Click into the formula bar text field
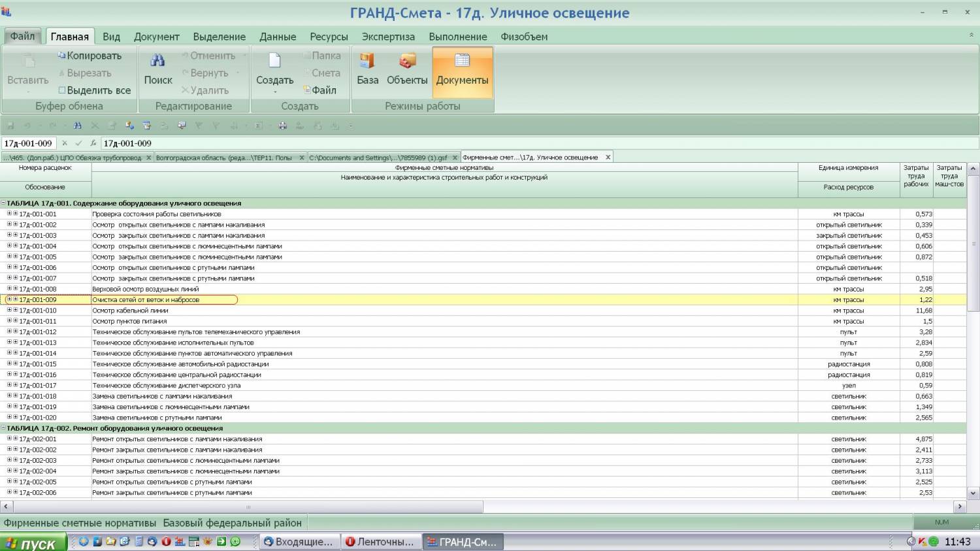 [x=539, y=143]
